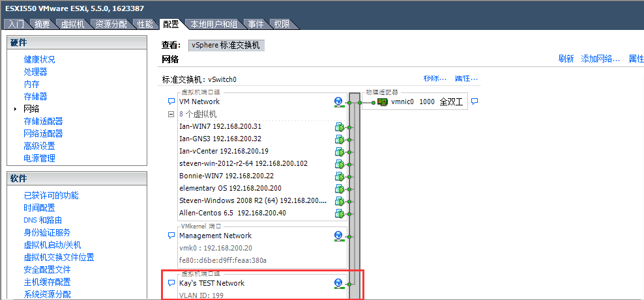
Task: Click Kay's TEST Network globe icon
Action: 339,284
